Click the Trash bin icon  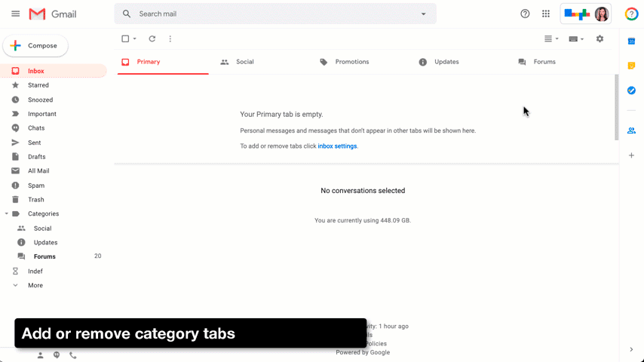pyautogui.click(x=15, y=200)
